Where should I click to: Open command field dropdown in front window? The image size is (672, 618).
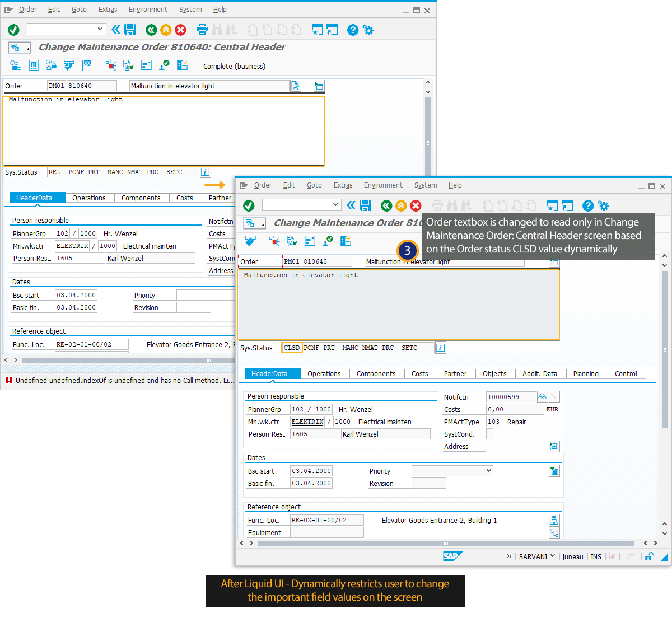(x=335, y=205)
